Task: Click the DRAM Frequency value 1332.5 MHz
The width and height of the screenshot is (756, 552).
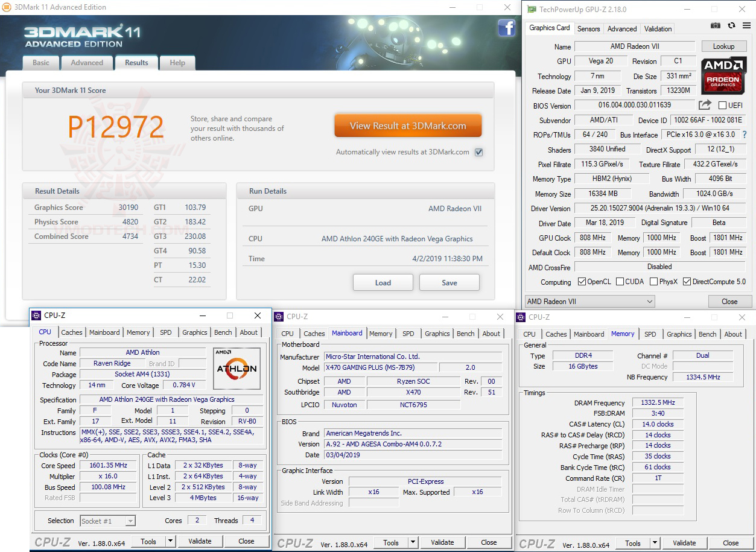Action: click(x=658, y=403)
